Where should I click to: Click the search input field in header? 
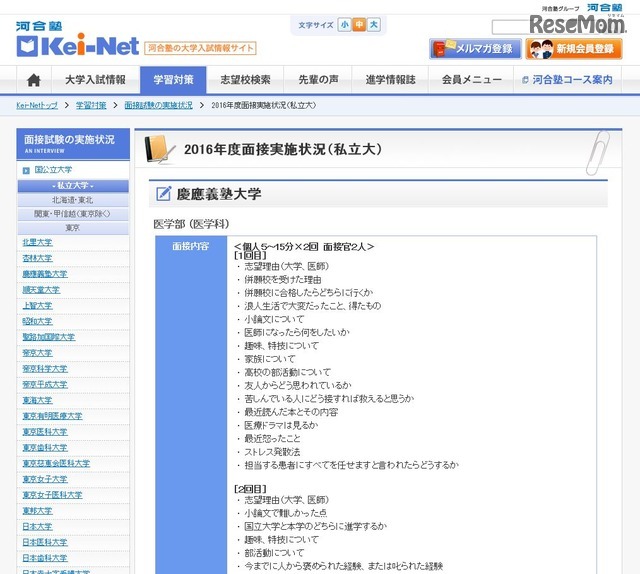pyautogui.click(x=510, y=27)
